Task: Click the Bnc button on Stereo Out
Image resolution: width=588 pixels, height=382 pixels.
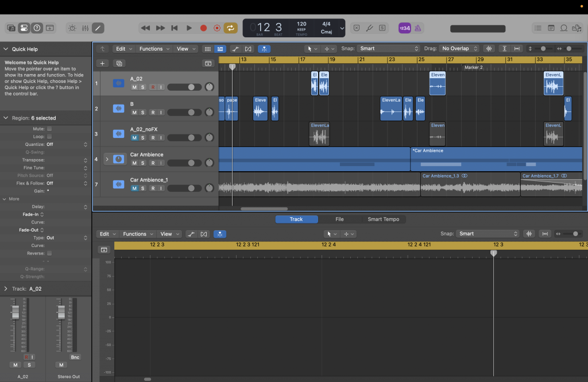Action: point(75,357)
